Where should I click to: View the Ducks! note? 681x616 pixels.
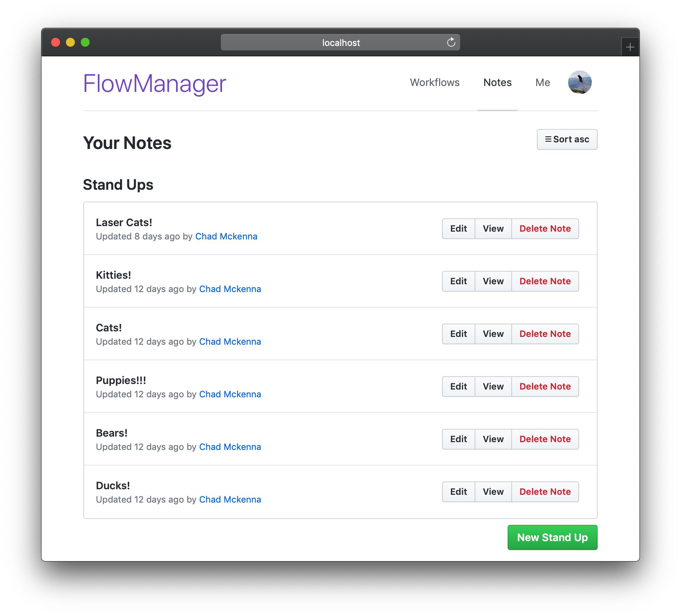pos(493,491)
